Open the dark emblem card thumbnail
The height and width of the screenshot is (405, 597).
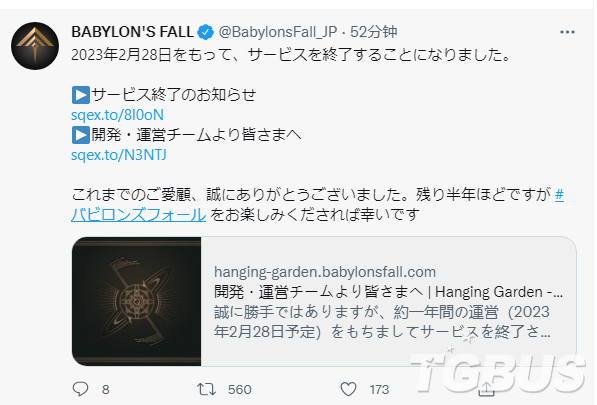point(137,301)
